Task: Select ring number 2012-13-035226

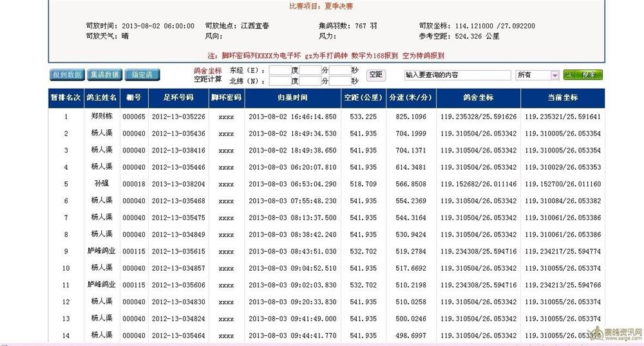Action: [x=178, y=117]
